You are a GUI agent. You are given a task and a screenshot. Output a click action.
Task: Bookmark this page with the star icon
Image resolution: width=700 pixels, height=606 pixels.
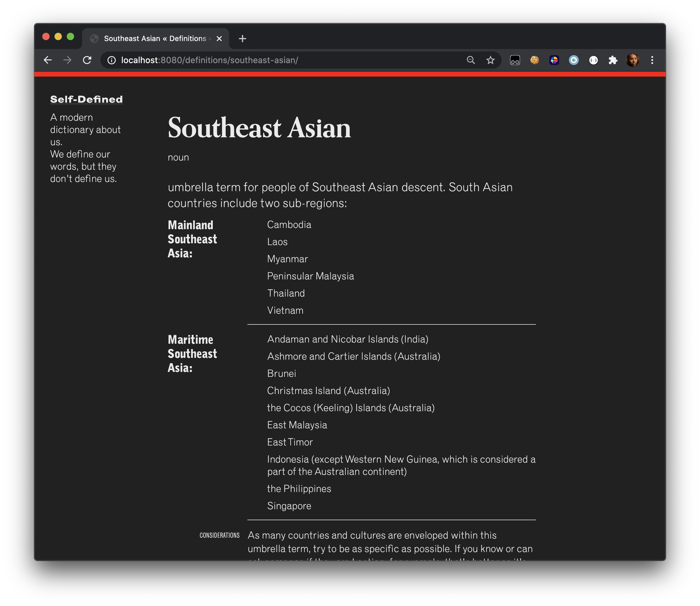[x=490, y=60]
